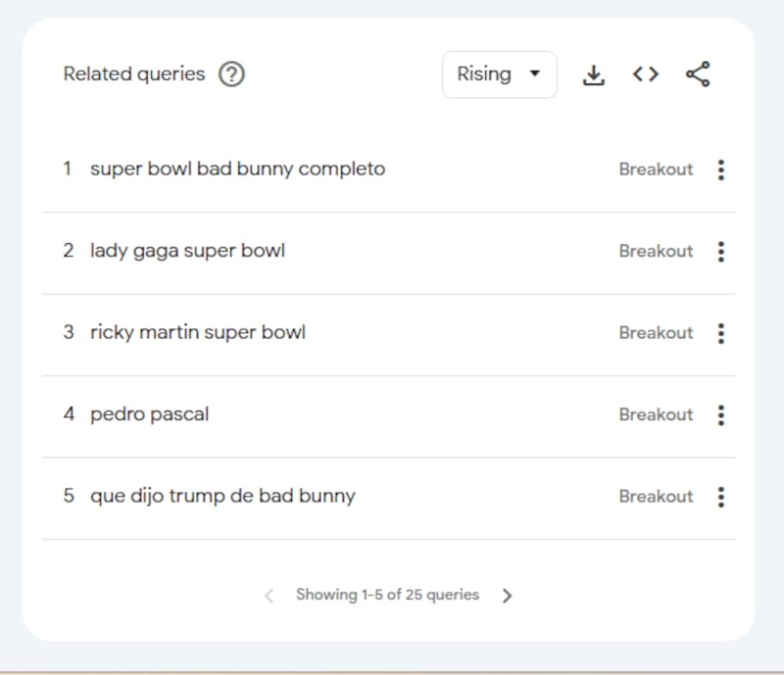Select 'ricky martin super bowl' query
The width and height of the screenshot is (784, 675).
click(x=197, y=332)
